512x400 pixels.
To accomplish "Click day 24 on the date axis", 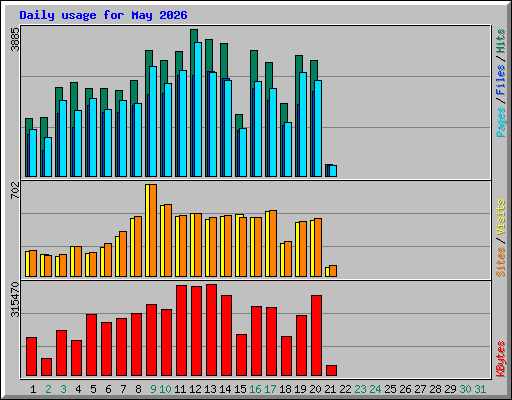I will 375,389.
